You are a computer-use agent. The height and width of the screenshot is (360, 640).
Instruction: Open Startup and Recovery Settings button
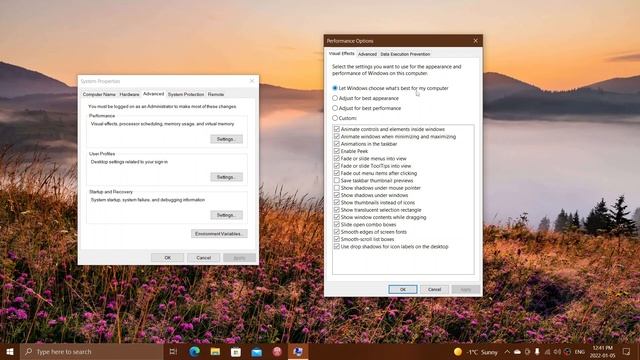pos(227,215)
